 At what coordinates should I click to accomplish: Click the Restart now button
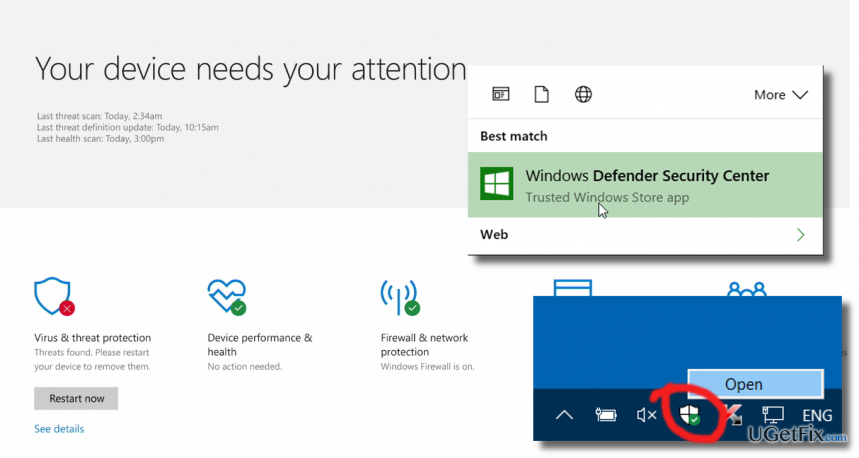pyautogui.click(x=76, y=398)
